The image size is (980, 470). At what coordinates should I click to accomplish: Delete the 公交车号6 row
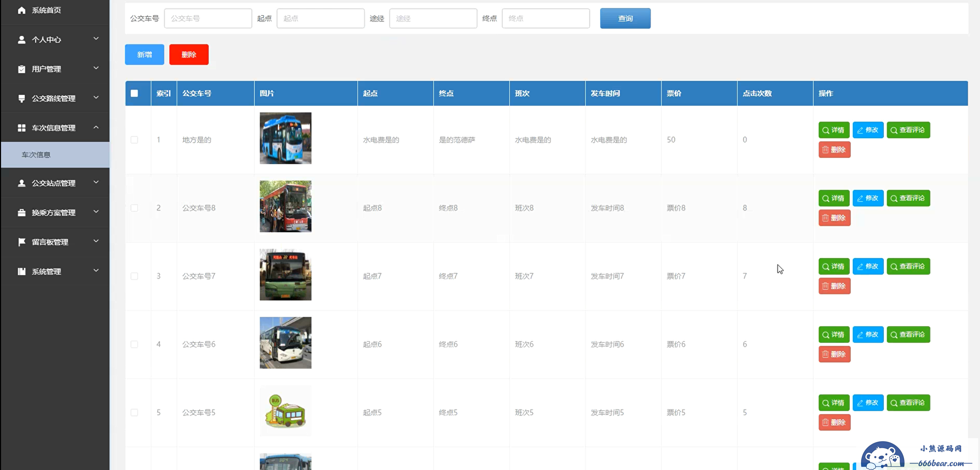(x=834, y=354)
